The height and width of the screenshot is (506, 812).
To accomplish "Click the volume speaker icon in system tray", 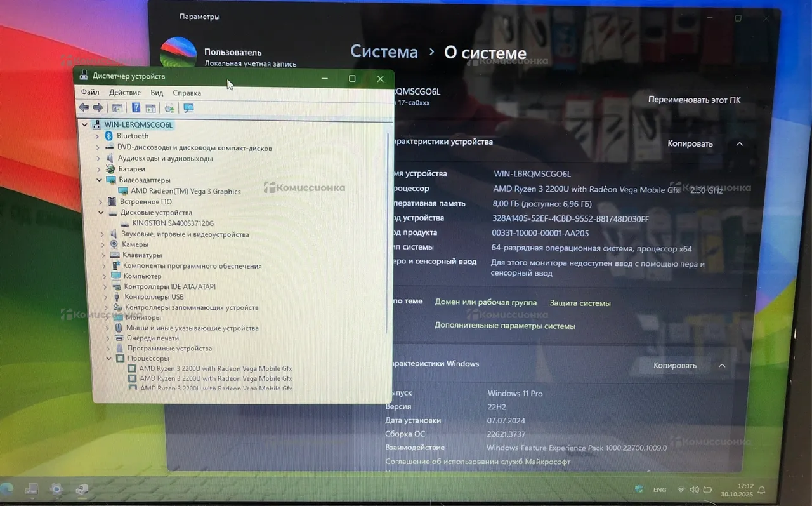I will (x=694, y=490).
